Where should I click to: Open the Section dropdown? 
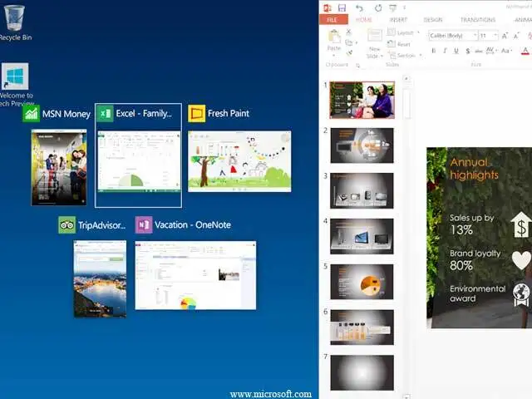click(x=405, y=56)
